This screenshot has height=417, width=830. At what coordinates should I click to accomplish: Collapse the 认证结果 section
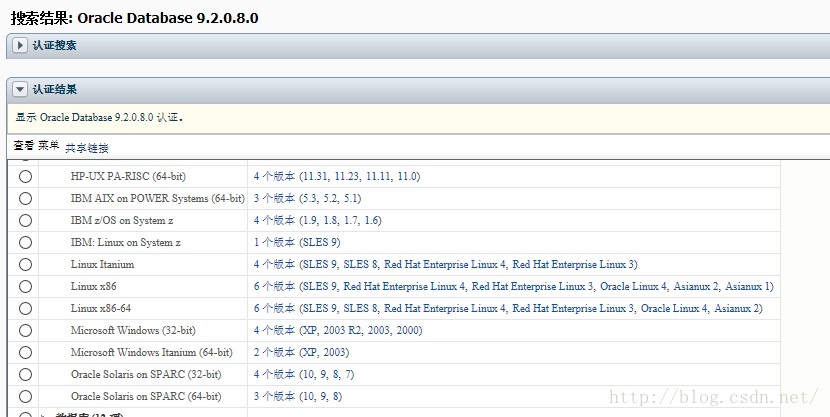coord(20,89)
